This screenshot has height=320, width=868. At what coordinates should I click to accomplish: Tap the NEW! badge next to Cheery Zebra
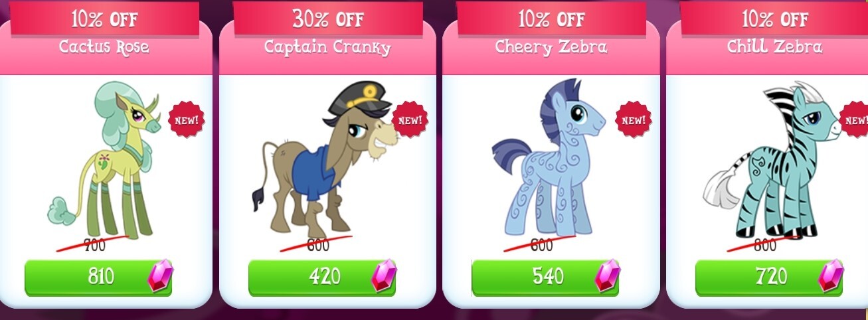point(634,120)
